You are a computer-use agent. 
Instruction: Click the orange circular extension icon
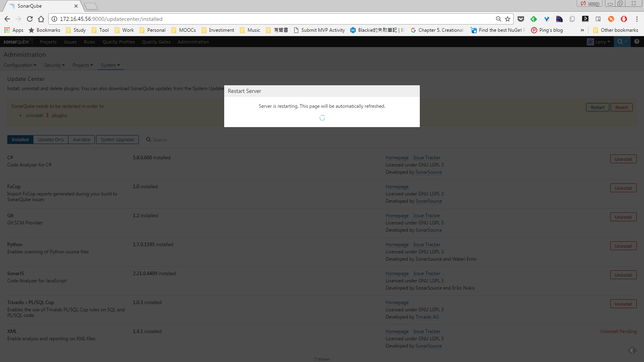611,19
